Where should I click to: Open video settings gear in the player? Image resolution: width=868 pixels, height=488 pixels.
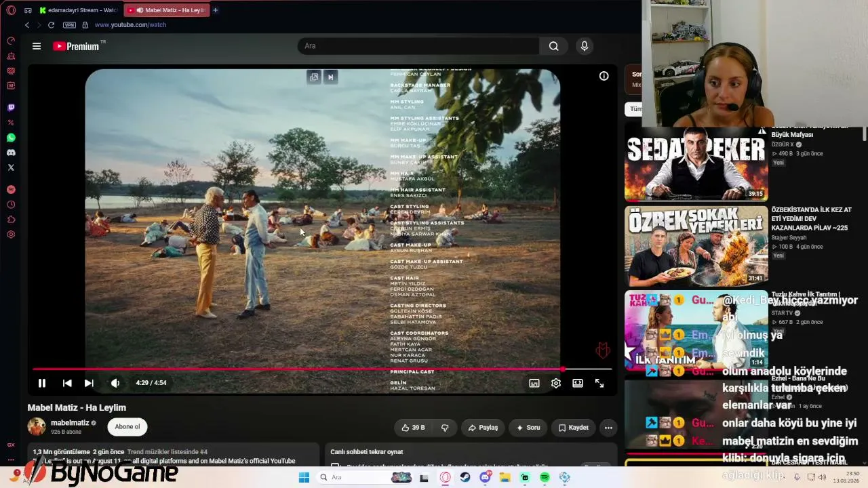pos(556,383)
